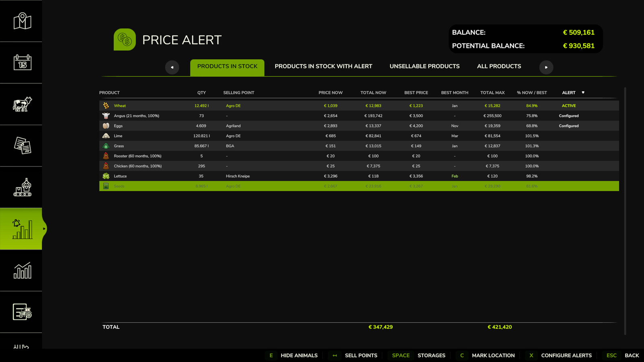Click the product list vertical scrollbar

tap(625, 211)
